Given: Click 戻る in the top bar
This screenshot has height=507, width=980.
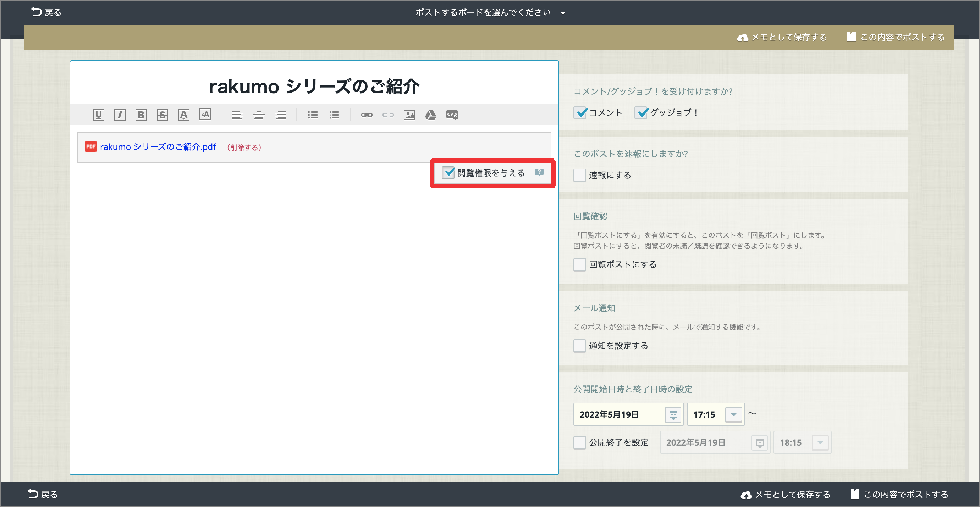Looking at the screenshot, I should pos(46,12).
